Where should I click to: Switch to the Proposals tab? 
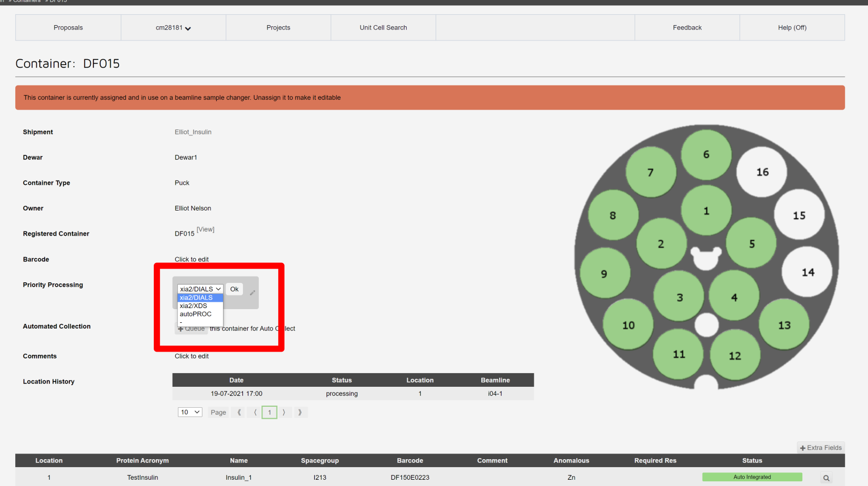[68, 27]
